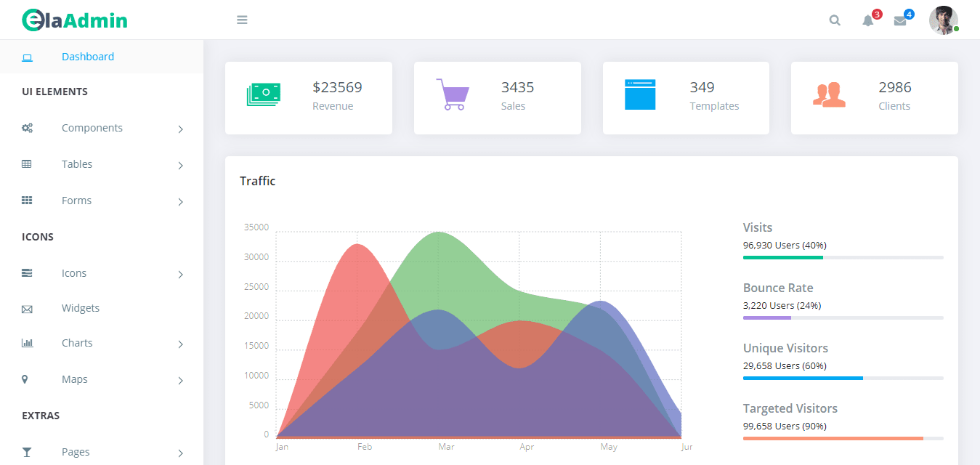Toggle the sidebar with the hamburger icon
The width and height of the screenshot is (980, 465).
(242, 20)
